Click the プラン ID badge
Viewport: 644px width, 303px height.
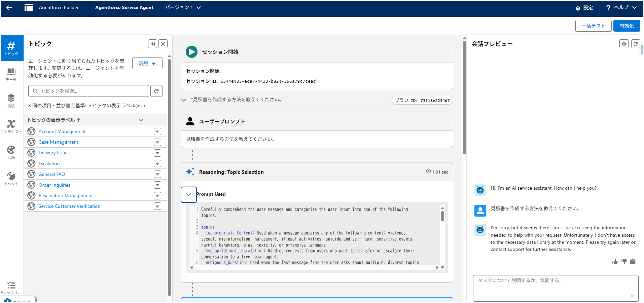pyautogui.click(x=422, y=100)
